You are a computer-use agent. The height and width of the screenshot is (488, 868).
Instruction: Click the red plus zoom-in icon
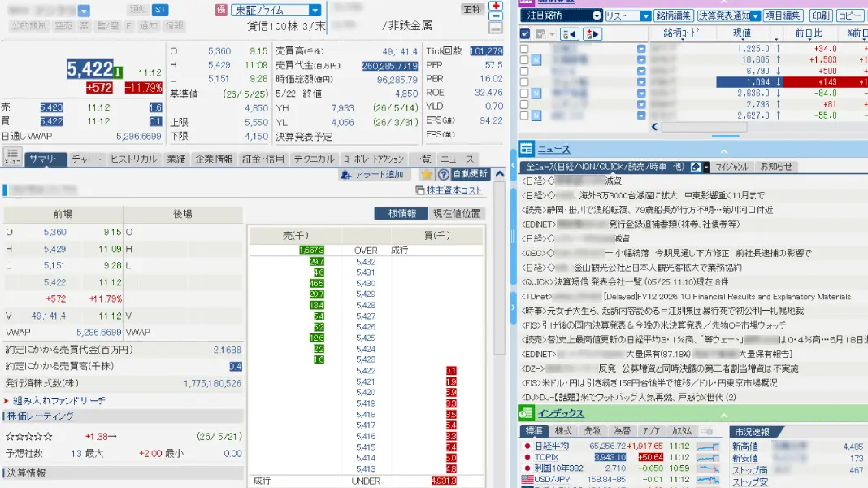(496, 6)
